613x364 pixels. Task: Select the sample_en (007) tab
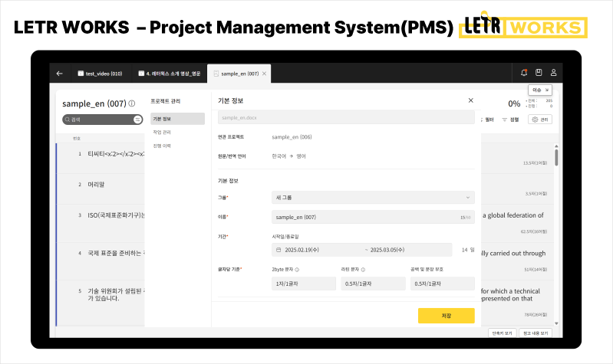coord(239,74)
